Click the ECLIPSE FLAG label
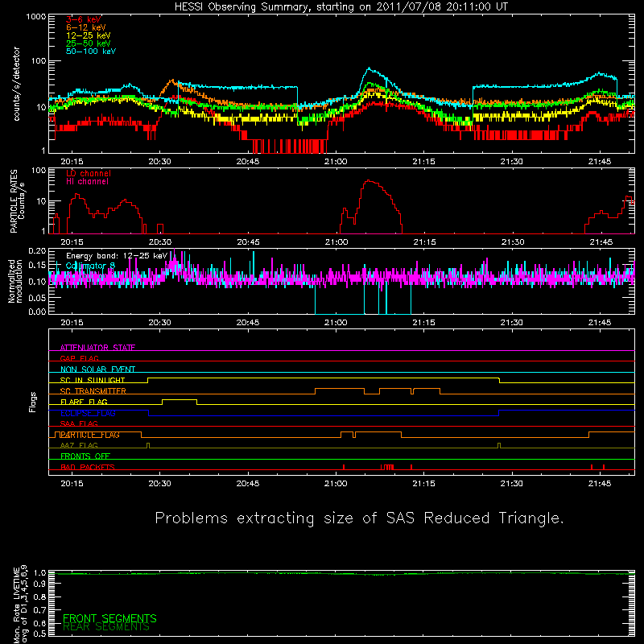The height and width of the screenshot is (644, 644). [88, 413]
